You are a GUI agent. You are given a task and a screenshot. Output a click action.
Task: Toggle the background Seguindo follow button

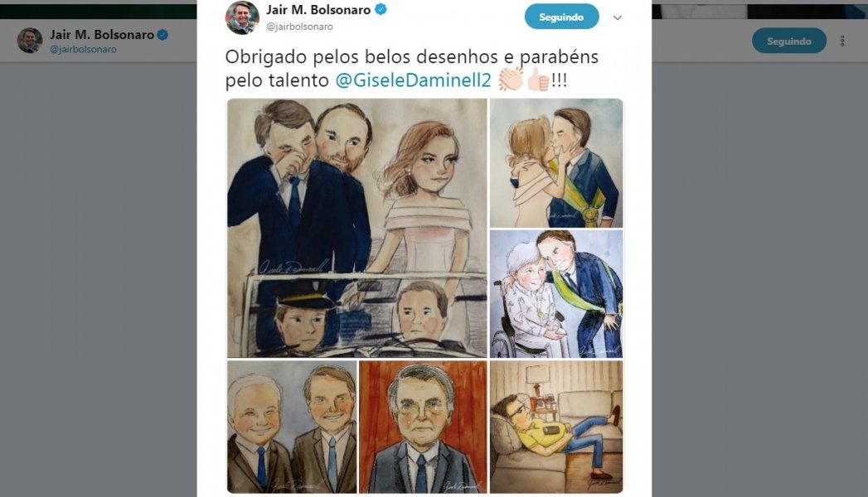coord(789,41)
